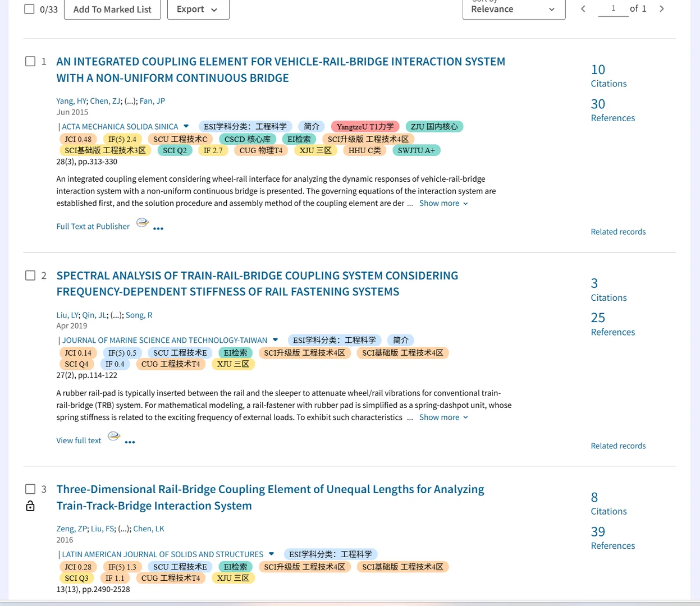700x606 pixels.
Task: Open Related records for record 1
Action: pos(618,232)
